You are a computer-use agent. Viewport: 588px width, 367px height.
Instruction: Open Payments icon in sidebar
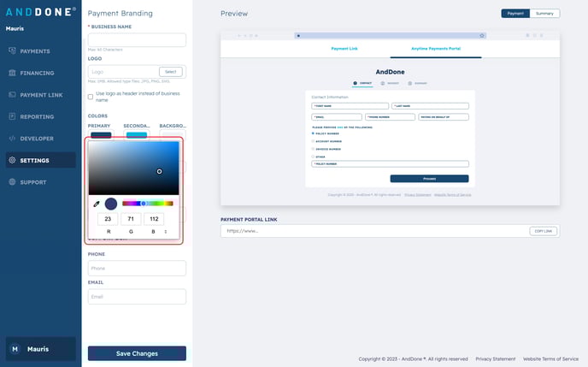pyautogui.click(x=12, y=51)
